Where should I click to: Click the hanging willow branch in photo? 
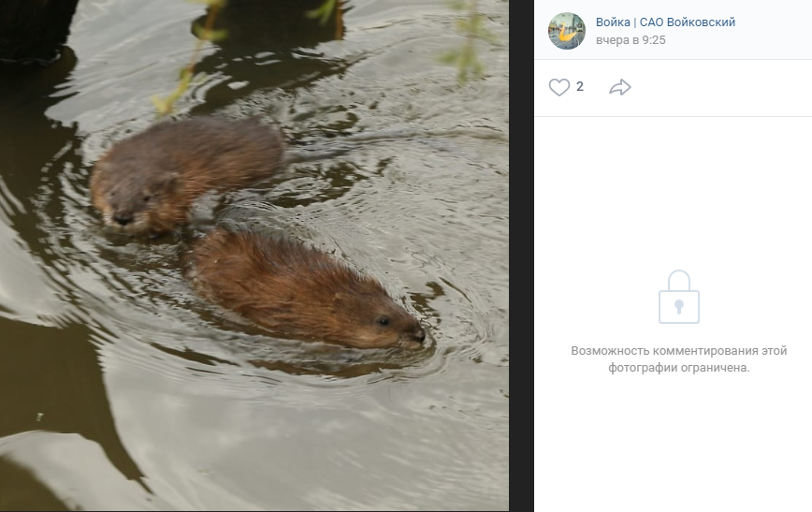pyautogui.click(x=189, y=57)
